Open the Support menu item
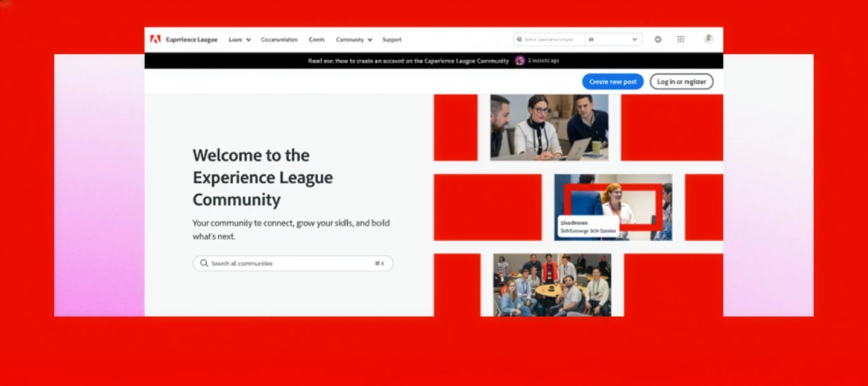The height and width of the screenshot is (386, 868). pyautogui.click(x=392, y=40)
